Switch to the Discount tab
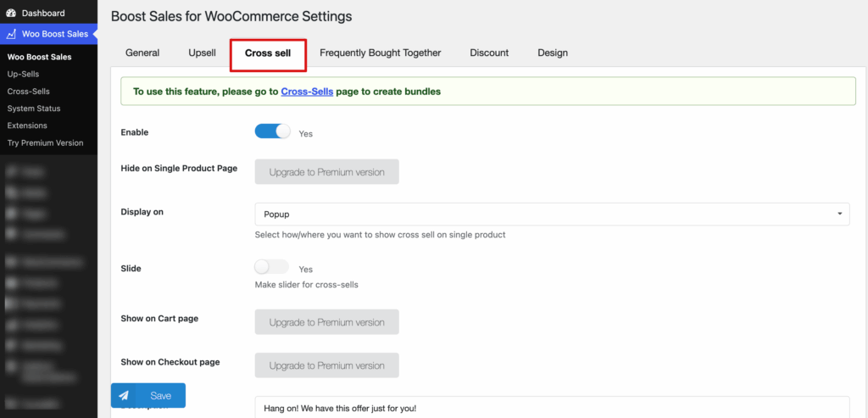Viewport: 868px width, 418px height. click(x=489, y=53)
